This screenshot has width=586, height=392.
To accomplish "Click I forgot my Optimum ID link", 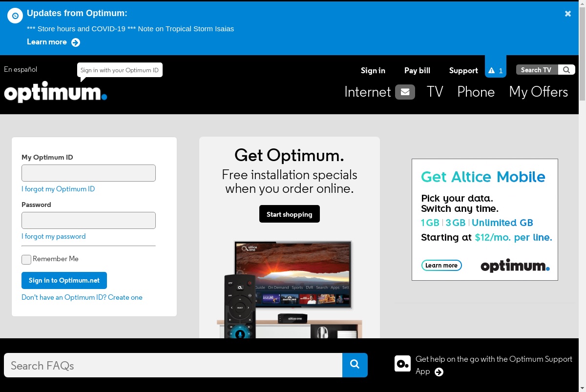I will click(58, 189).
